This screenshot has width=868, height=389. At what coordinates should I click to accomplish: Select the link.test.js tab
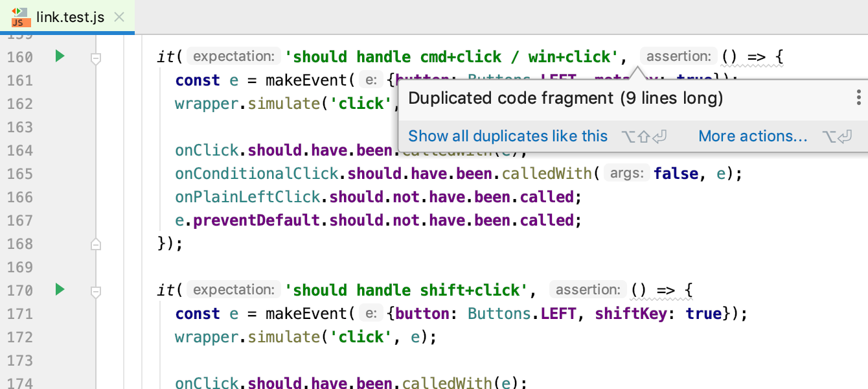click(71, 18)
